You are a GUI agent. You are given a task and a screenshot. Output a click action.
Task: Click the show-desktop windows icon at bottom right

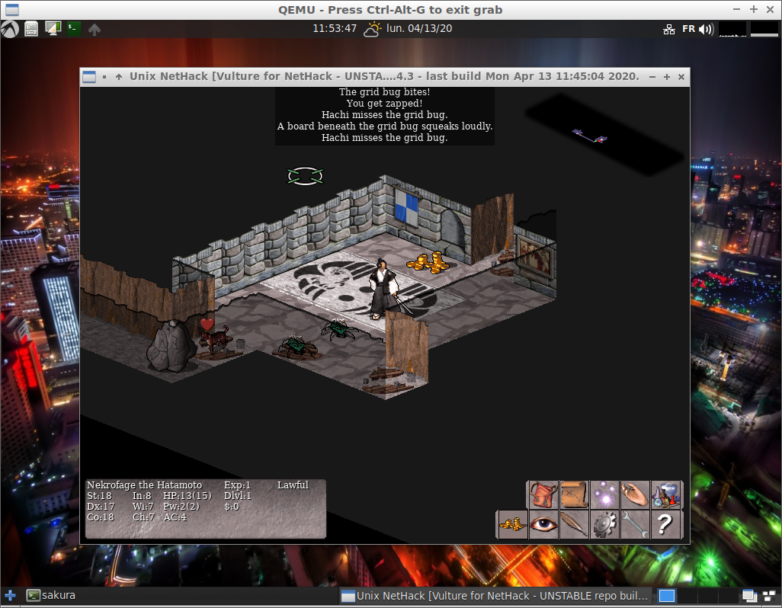click(x=749, y=596)
